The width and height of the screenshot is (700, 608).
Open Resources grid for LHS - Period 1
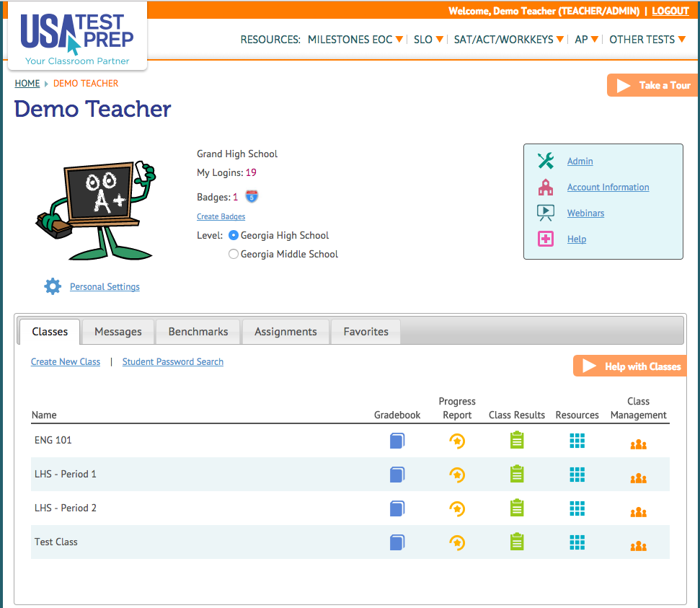[x=577, y=475]
